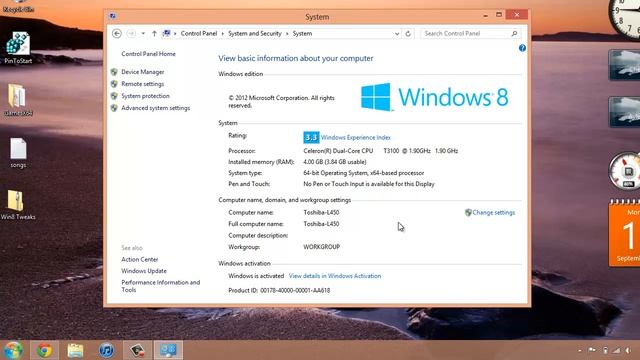The width and height of the screenshot is (640, 360).
Task: Show hidden tray icons arrow
Action: (x=580, y=350)
